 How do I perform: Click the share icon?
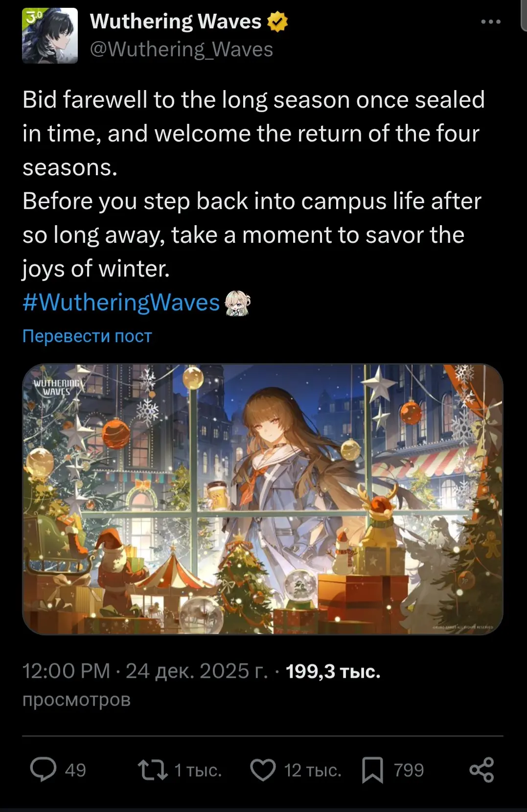coord(481,770)
